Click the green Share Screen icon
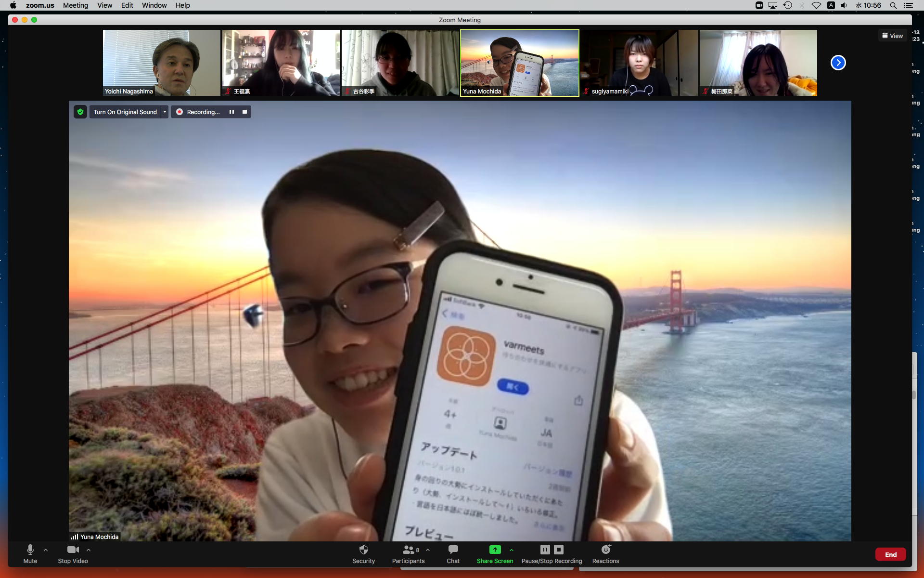The image size is (924, 578). point(495,550)
